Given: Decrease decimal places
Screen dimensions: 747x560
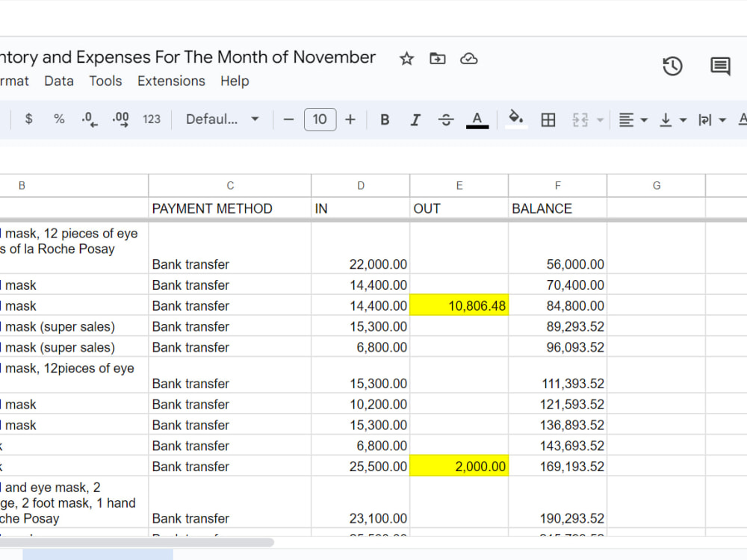Looking at the screenshot, I should [x=90, y=119].
